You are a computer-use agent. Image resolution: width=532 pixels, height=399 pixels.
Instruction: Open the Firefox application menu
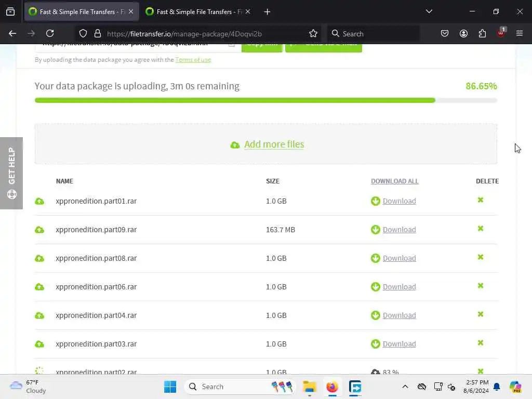(x=520, y=34)
